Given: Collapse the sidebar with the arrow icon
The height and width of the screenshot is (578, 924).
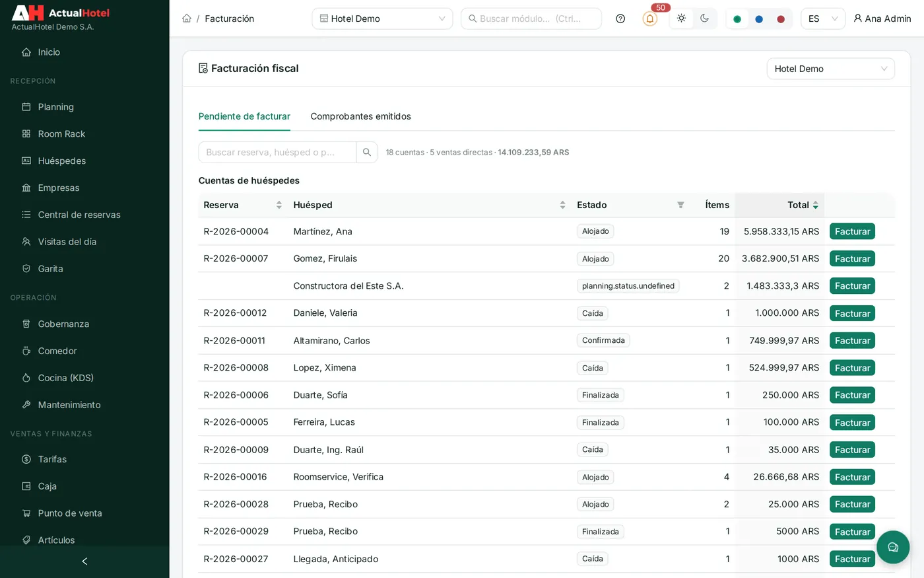Looking at the screenshot, I should coord(84,561).
